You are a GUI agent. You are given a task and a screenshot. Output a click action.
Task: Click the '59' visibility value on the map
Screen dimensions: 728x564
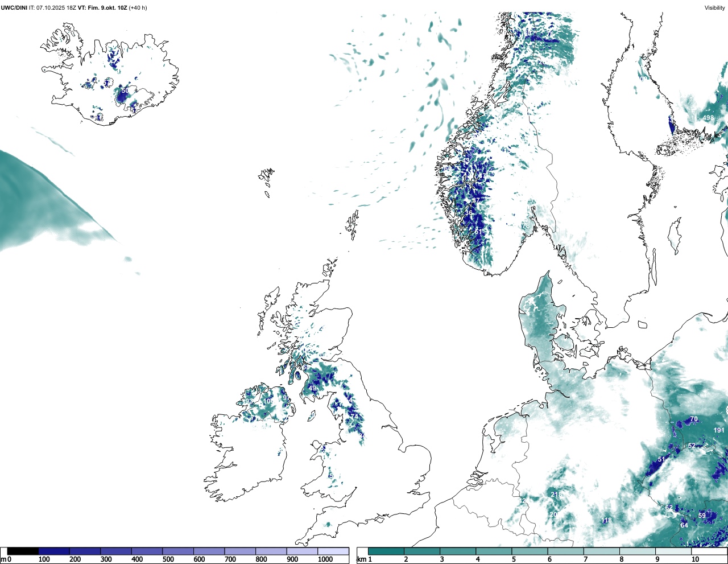702,516
